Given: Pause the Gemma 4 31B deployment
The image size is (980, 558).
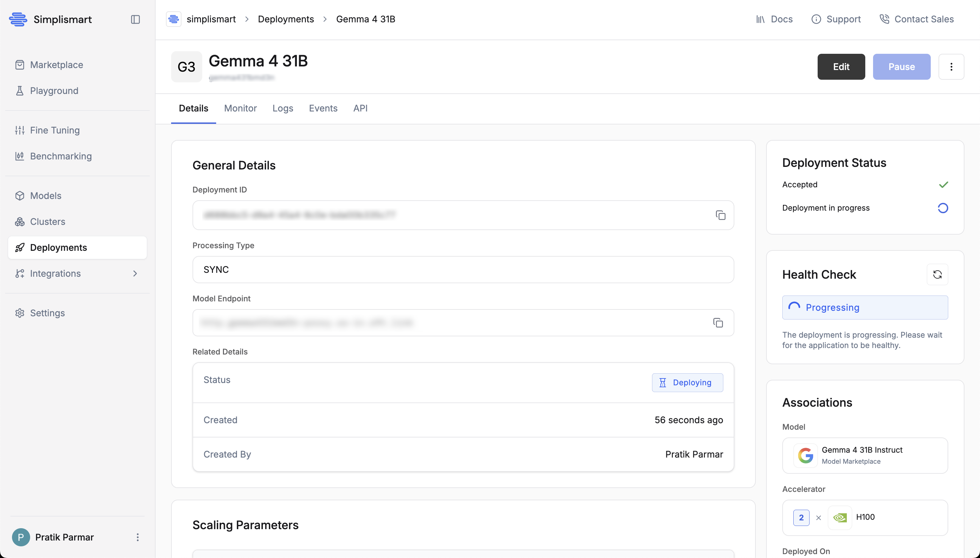Looking at the screenshot, I should [902, 67].
